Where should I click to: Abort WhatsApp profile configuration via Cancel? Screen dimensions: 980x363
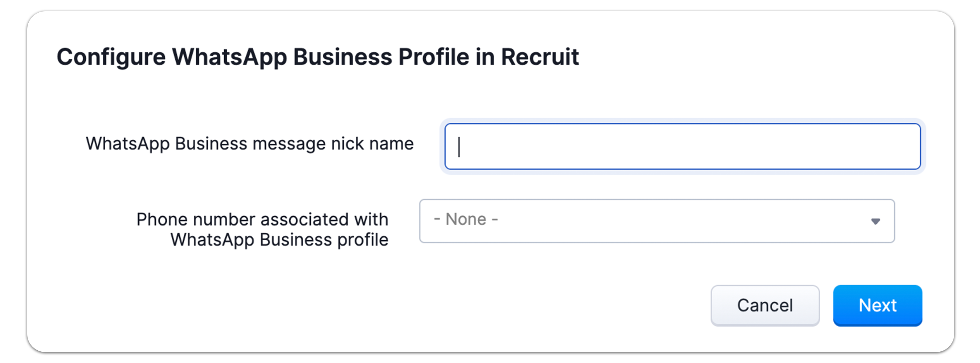(x=765, y=305)
